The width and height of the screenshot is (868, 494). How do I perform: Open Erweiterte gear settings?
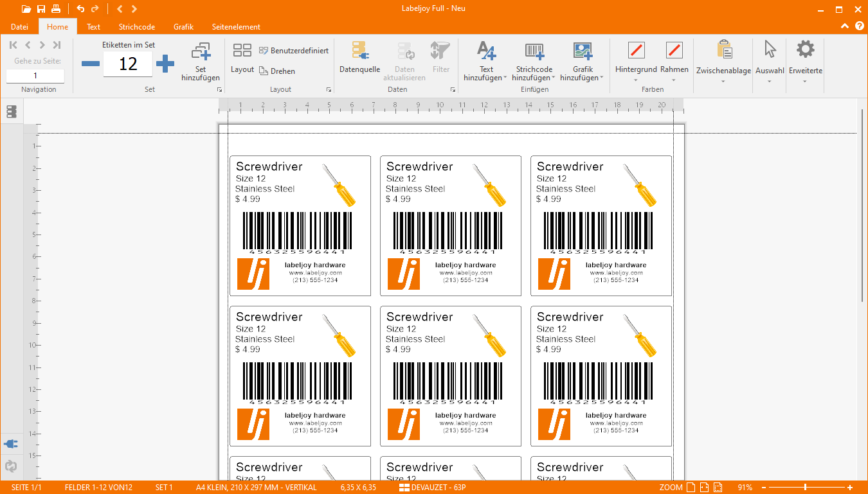click(x=806, y=49)
